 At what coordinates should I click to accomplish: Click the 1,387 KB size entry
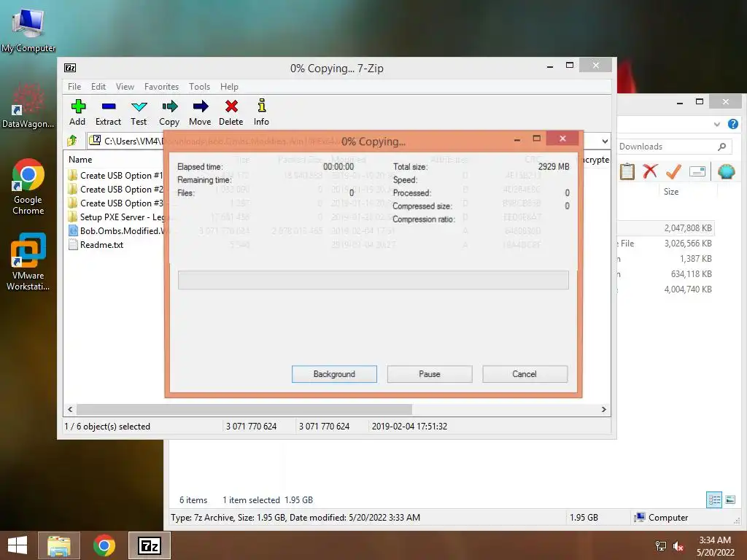695,259
